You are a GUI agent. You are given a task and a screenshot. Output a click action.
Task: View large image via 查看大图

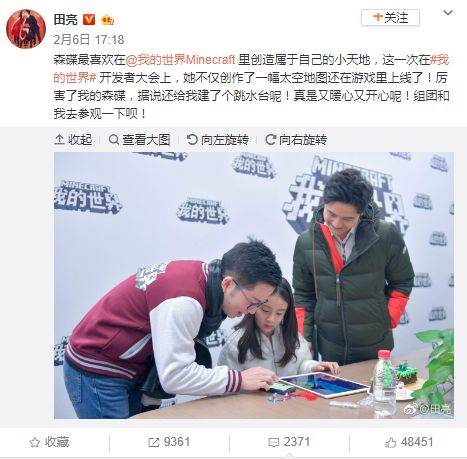(139, 140)
